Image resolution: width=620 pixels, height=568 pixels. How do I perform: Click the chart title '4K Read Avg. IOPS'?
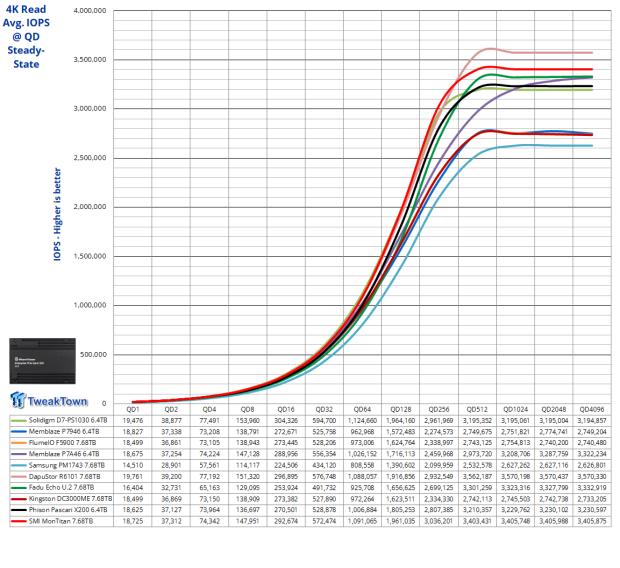click(26, 16)
